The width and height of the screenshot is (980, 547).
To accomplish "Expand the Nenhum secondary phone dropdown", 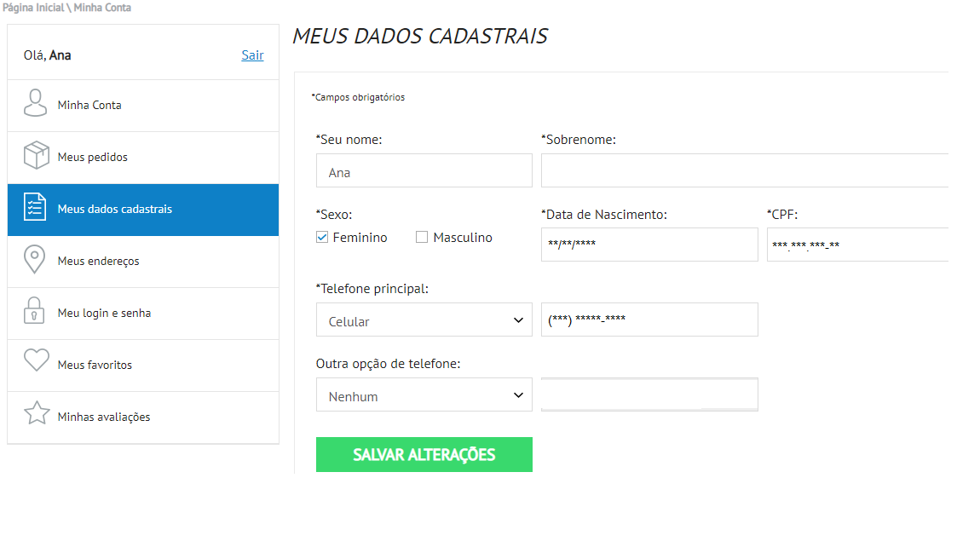I will 424,394.
